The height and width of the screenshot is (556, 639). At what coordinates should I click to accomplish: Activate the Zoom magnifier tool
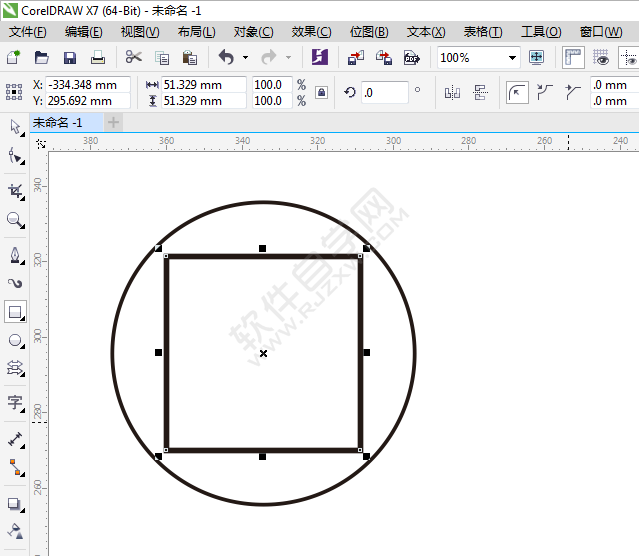point(15,220)
